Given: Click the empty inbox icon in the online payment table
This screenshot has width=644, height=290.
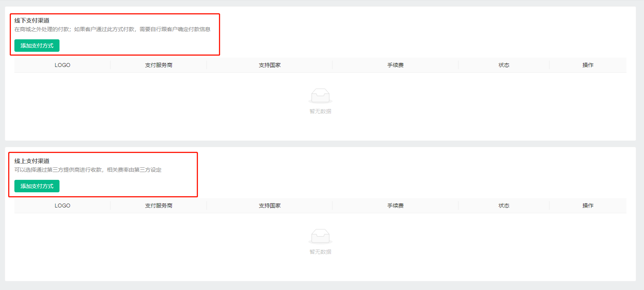Looking at the screenshot, I should 320,236.
